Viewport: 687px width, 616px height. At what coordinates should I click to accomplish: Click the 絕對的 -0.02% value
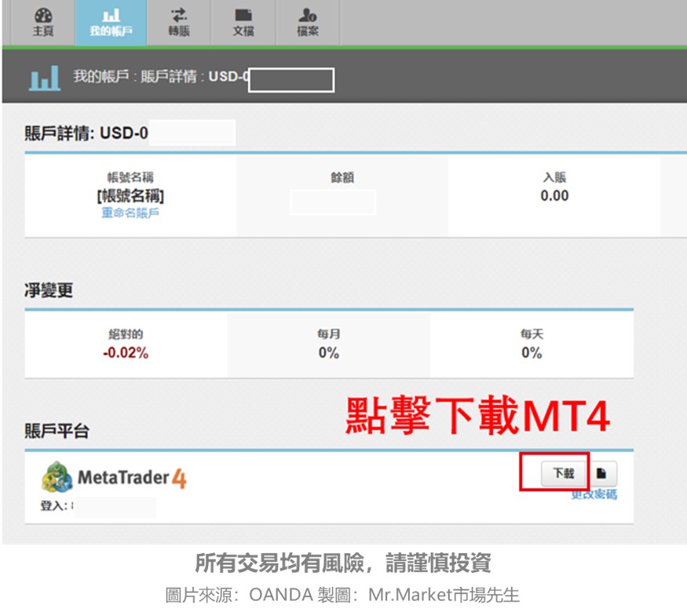[126, 353]
